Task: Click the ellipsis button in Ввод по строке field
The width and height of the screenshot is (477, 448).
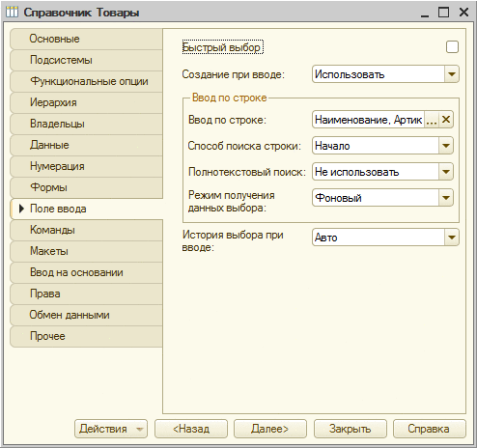Action: [x=432, y=120]
